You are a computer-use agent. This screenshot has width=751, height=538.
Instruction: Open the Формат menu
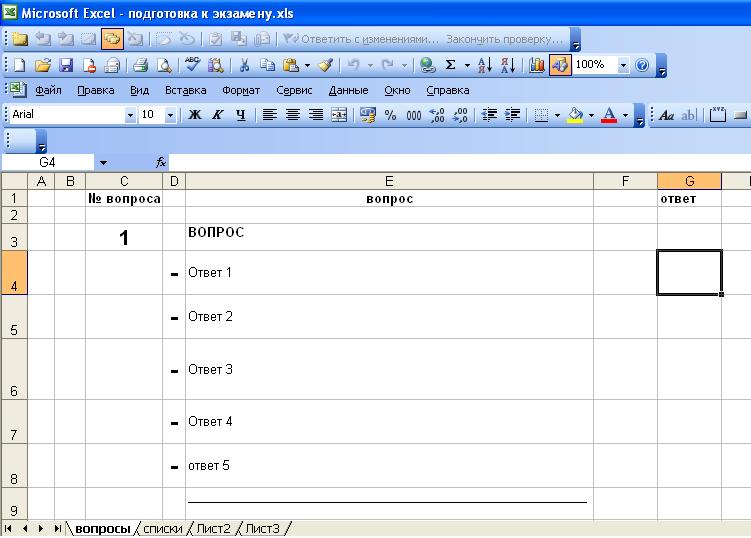coord(241,90)
